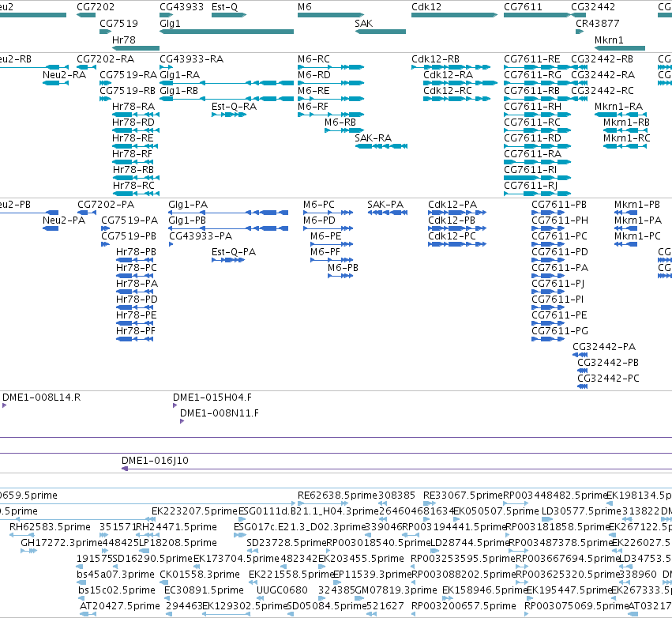Select the Hr78-RC transcript label
Image resolution: width=672 pixels, height=618 pixels.
pyautogui.click(x=133, y=185)
